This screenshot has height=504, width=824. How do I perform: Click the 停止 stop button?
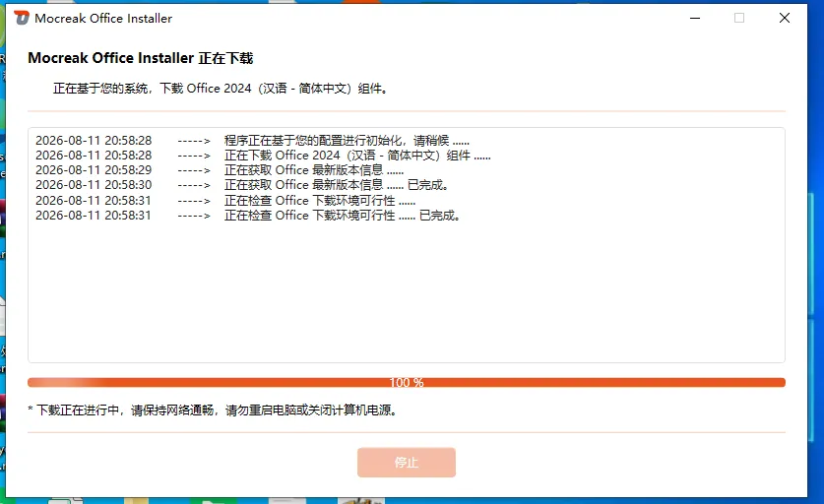click(407, 463)
